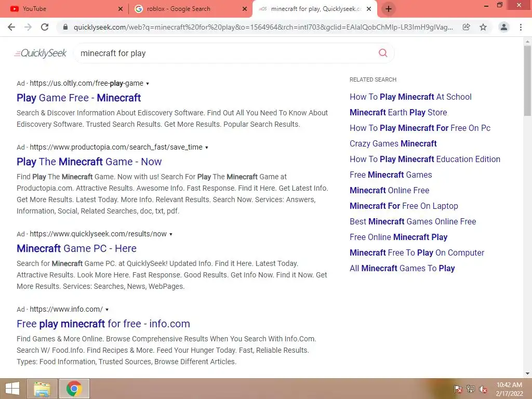Close the YouTube tab
Viewport: 532px width, 399px height.
point(121,9)
